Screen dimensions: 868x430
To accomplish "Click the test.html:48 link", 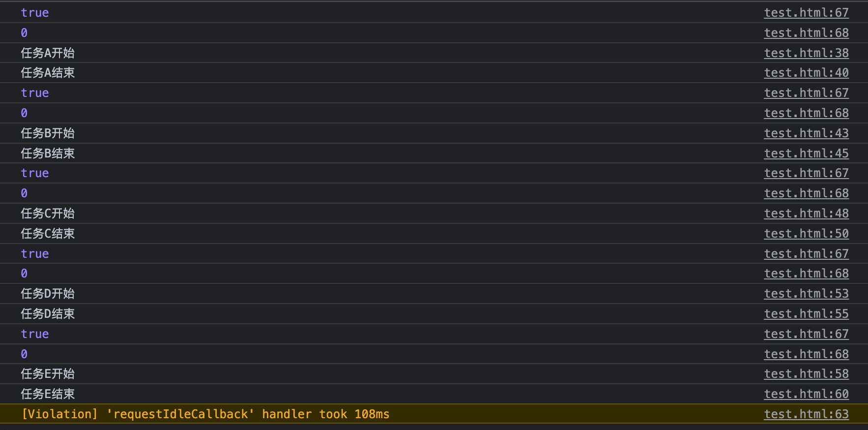I will click(x=806, y=213).
